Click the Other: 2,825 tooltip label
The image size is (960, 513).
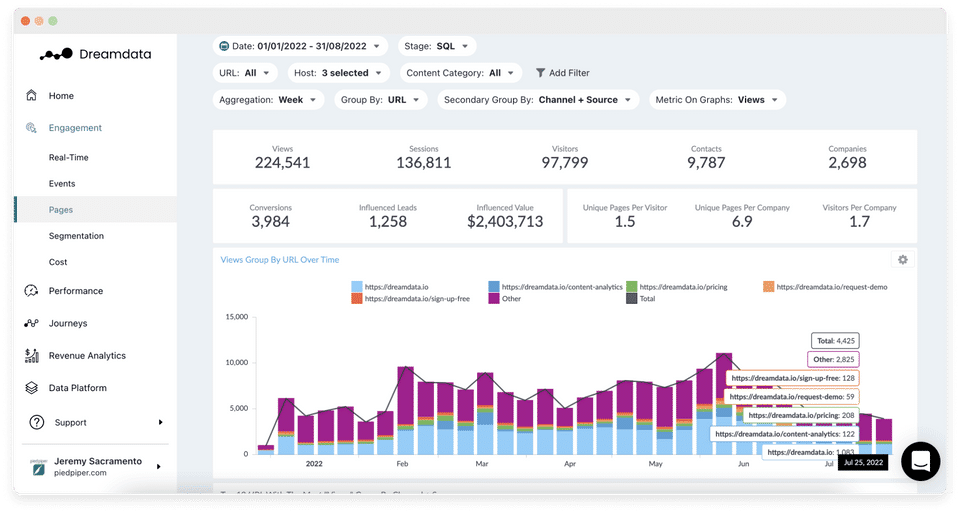[833, 359]
